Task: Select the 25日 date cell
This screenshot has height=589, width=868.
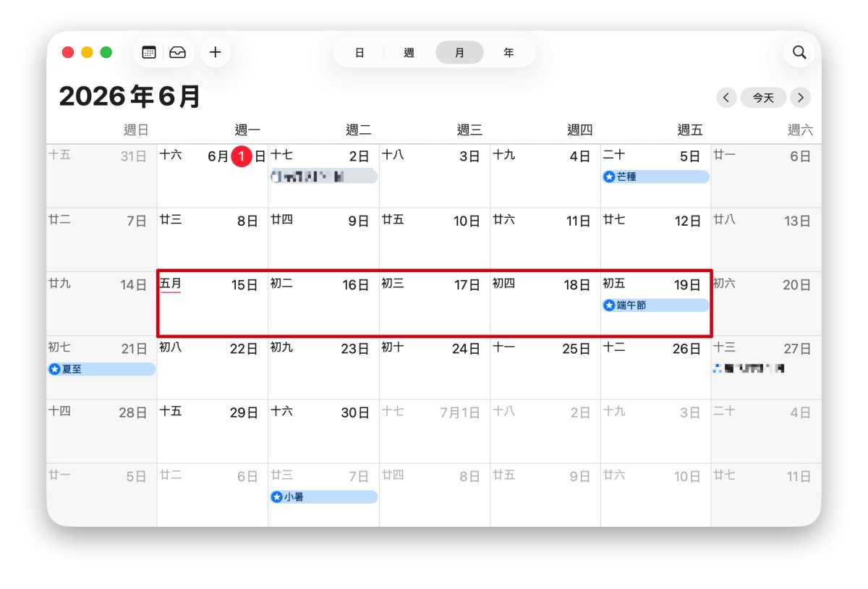Action: pyautogui.click(x=545, y=367)
